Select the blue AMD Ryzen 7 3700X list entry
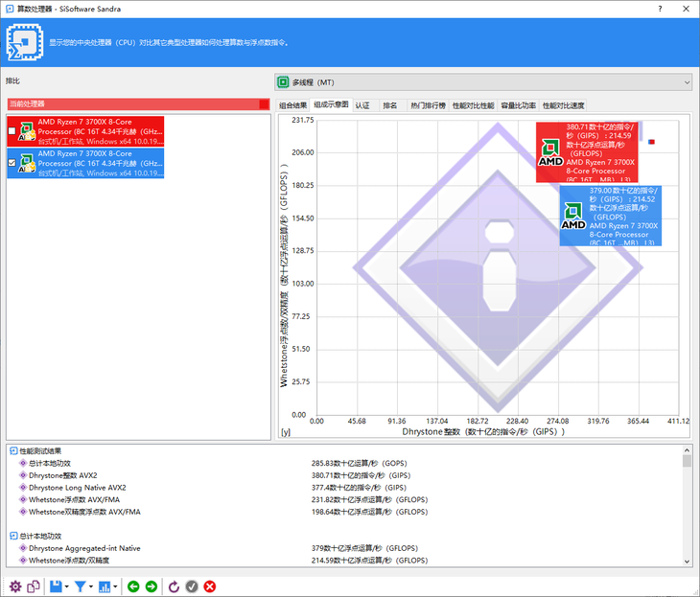This screenshot has width=700, height=597. [85, 163]
